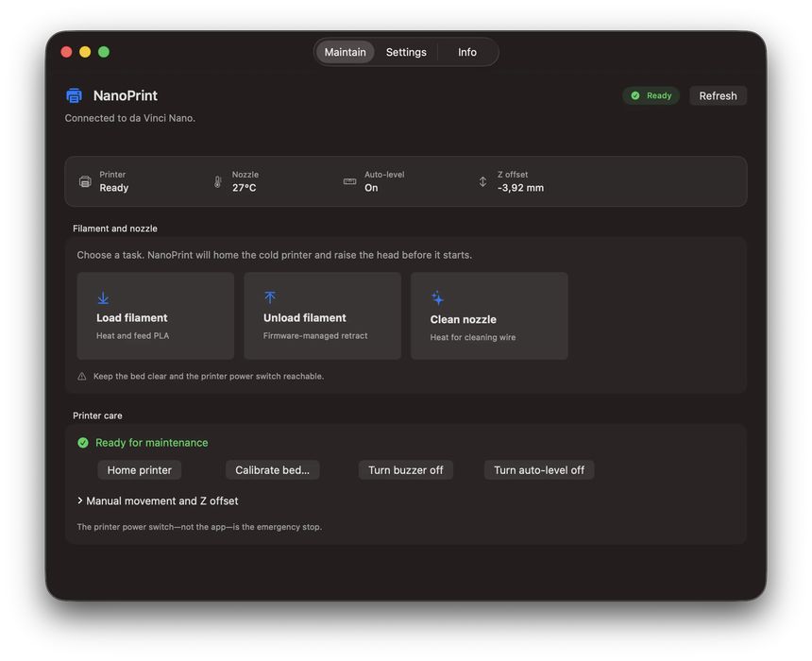Click the printer status icon in summary bar
This screenshot has height=661, width=812.
(x=85, y=182)
